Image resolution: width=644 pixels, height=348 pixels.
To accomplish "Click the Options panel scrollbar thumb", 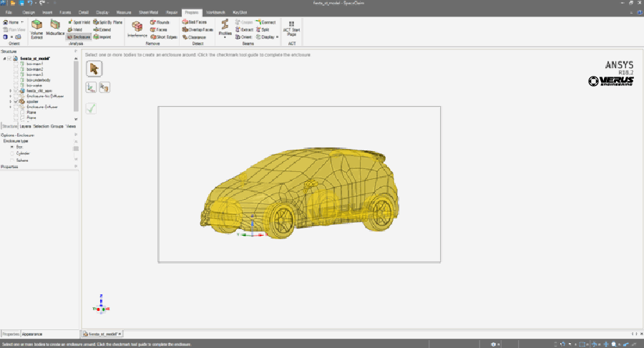I will pos(76,149).
